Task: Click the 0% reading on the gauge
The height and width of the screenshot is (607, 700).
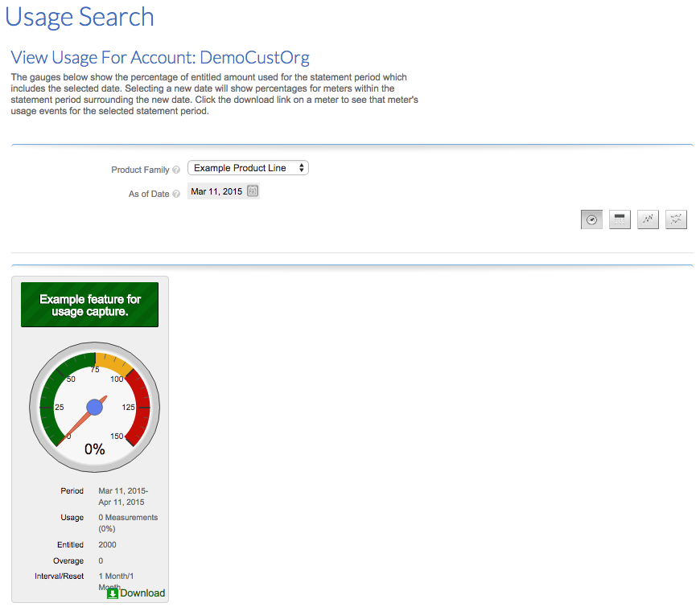Action: coord(95,449)
